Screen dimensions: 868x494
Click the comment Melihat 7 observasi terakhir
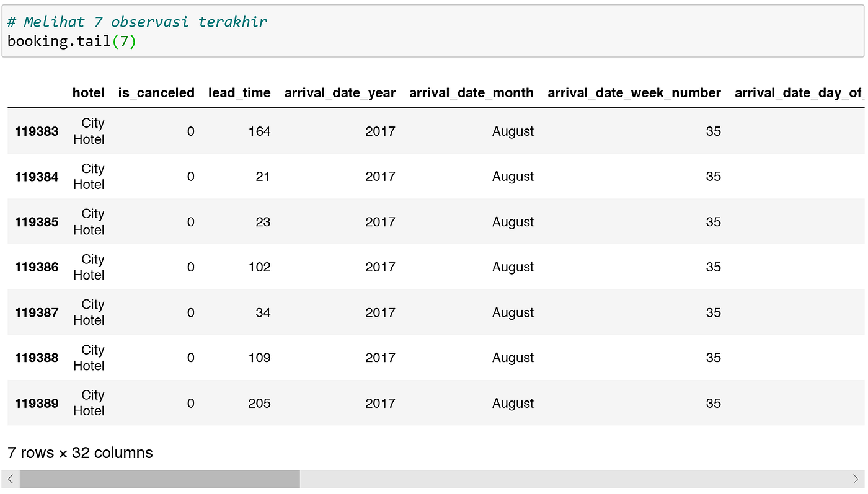136,21
